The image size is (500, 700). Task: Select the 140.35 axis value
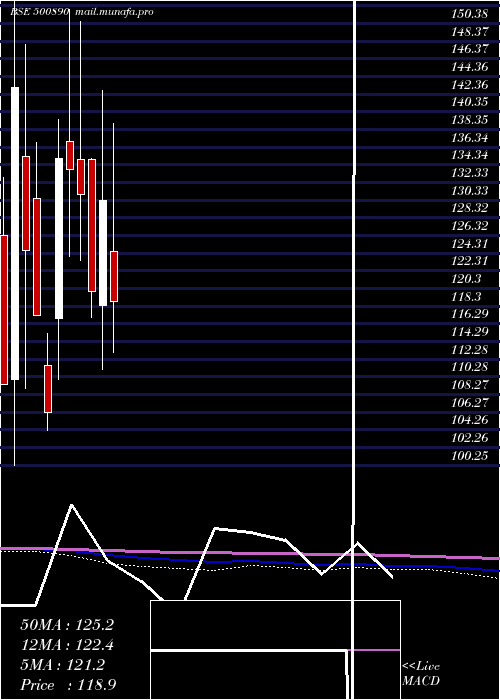470,102
